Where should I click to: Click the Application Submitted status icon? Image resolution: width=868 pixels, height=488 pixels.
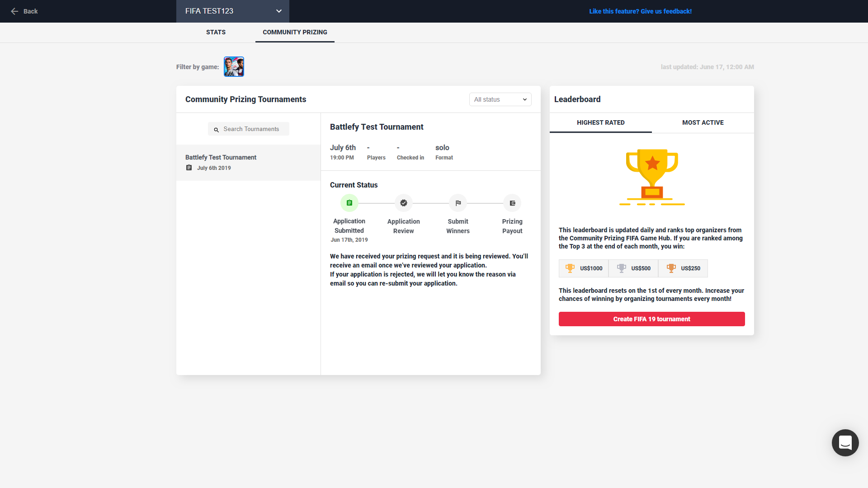click(x=349, y=203)
